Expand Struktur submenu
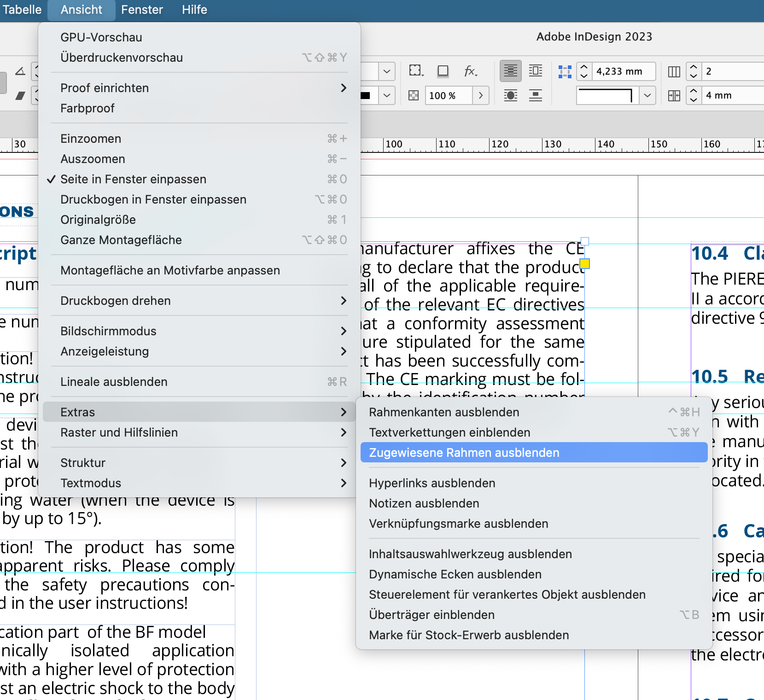764x700 pixels. (199, 463)
